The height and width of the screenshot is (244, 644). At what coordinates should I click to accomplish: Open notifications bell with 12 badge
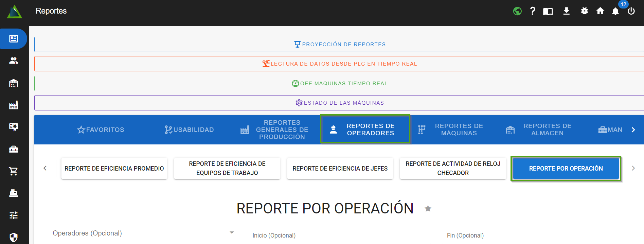coord(615,11)
